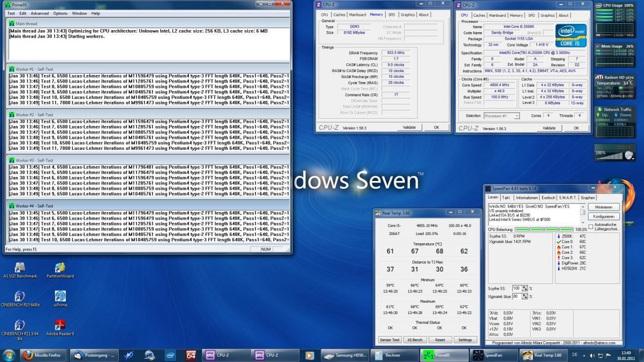Open AS SSD Benchmark desktop shortcut

pyautogui.click(x=20, y=271)
